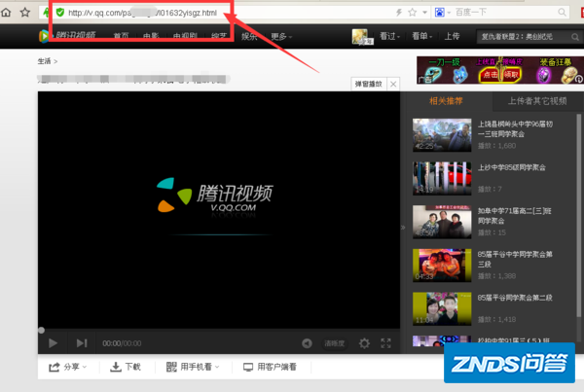Viewport: 584px width, 392px height.
Task: Open the 看单 watchlist dropdown
Action: pos(422,36)
